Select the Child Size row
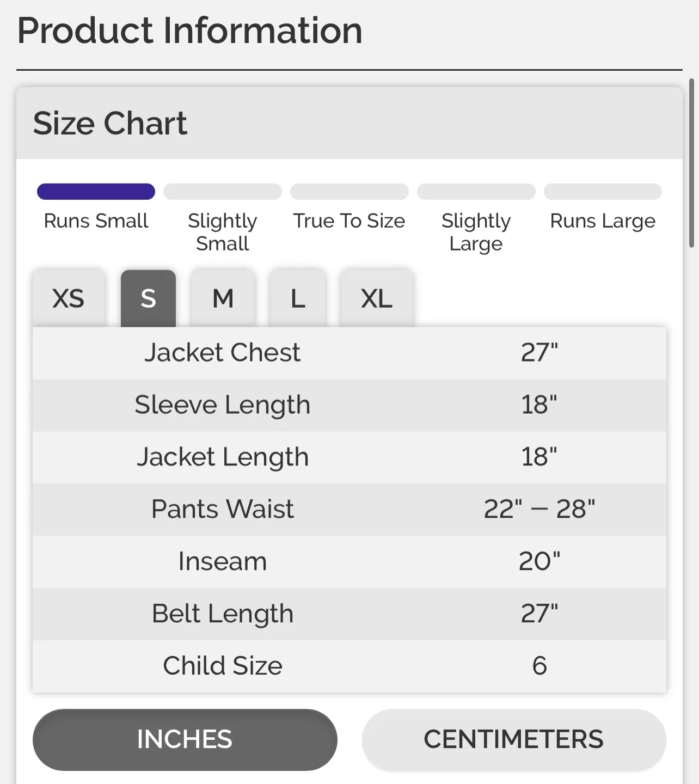The height and width of the screenshot is (784, 699). click(x=349, y=665)
